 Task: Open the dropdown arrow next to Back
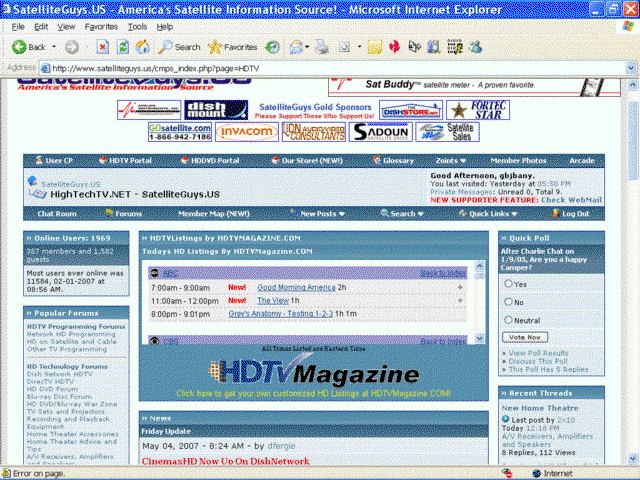[54, 47]
